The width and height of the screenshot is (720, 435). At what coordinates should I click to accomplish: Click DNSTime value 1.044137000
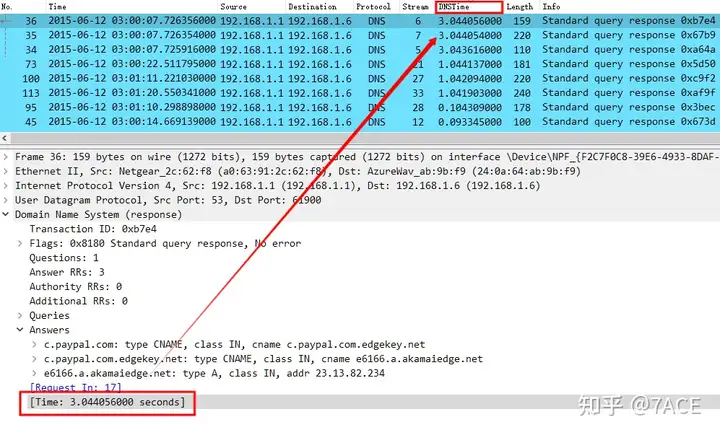(x=470, y=64)
